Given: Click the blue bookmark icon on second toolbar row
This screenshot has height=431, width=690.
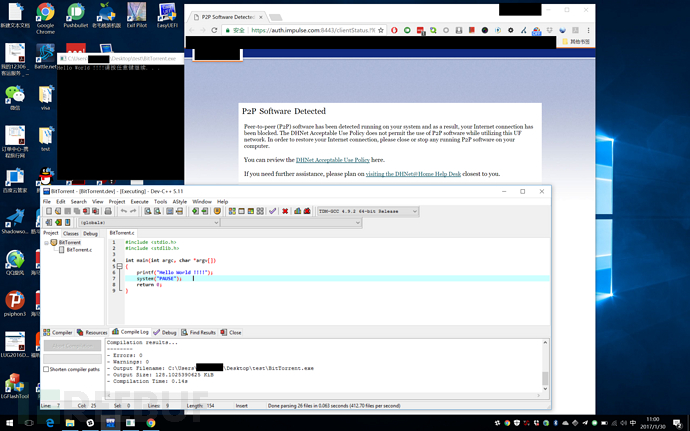Looking at the screenshot, I should (68, 222).
